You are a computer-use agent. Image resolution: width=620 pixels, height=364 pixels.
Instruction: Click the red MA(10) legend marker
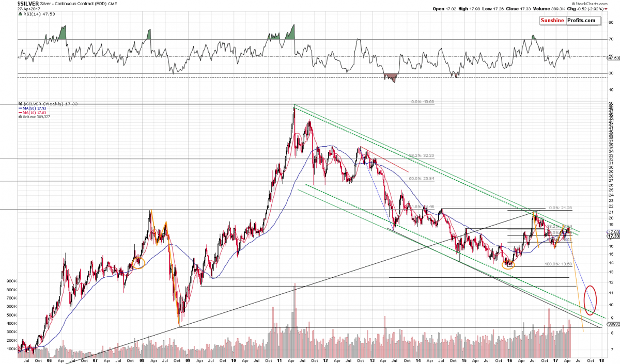(x=19, y=113)
